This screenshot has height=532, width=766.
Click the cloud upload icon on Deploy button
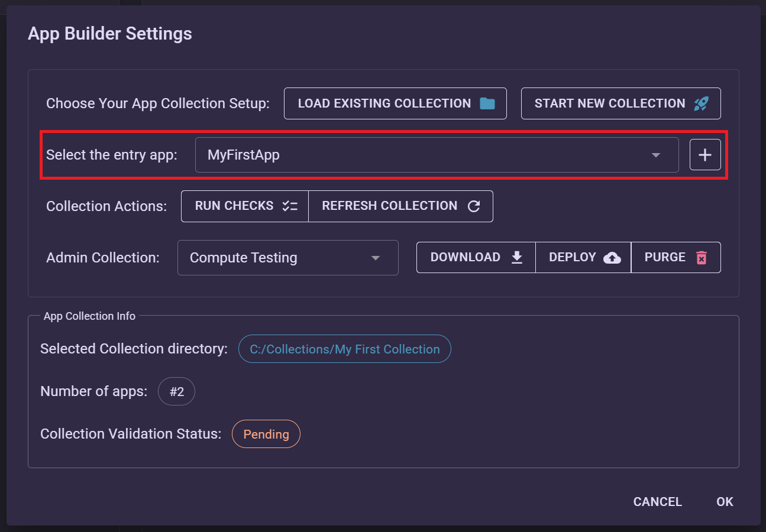[x=611, y=257]
